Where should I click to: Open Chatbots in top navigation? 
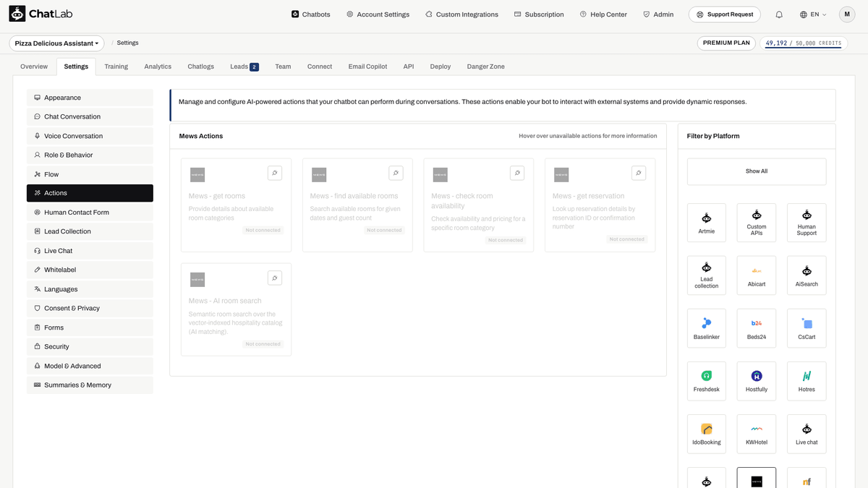tap(310, 14)
